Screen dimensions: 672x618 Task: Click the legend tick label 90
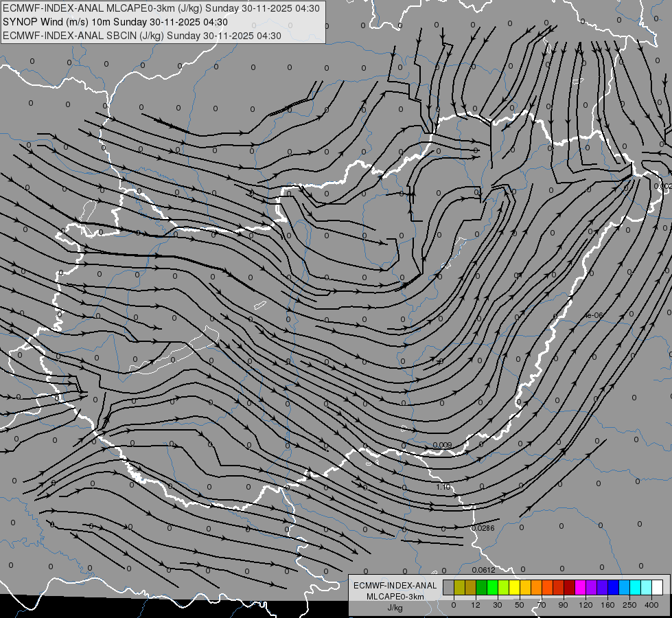point(563,605)
